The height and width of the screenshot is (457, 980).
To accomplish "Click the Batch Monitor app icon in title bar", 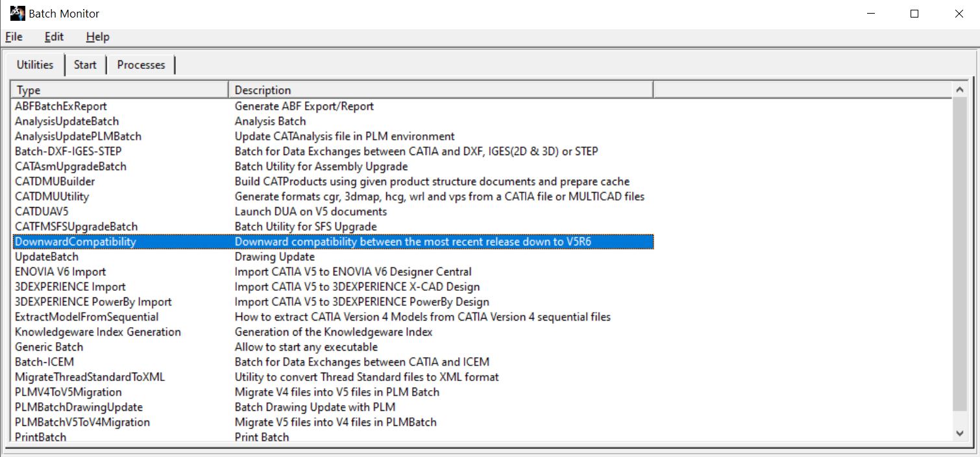I will tap(18, 13).
